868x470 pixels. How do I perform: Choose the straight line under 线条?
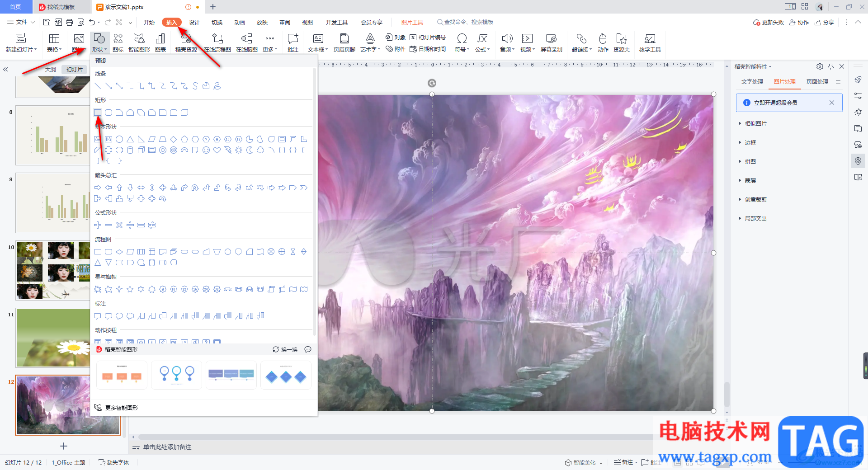98,86
